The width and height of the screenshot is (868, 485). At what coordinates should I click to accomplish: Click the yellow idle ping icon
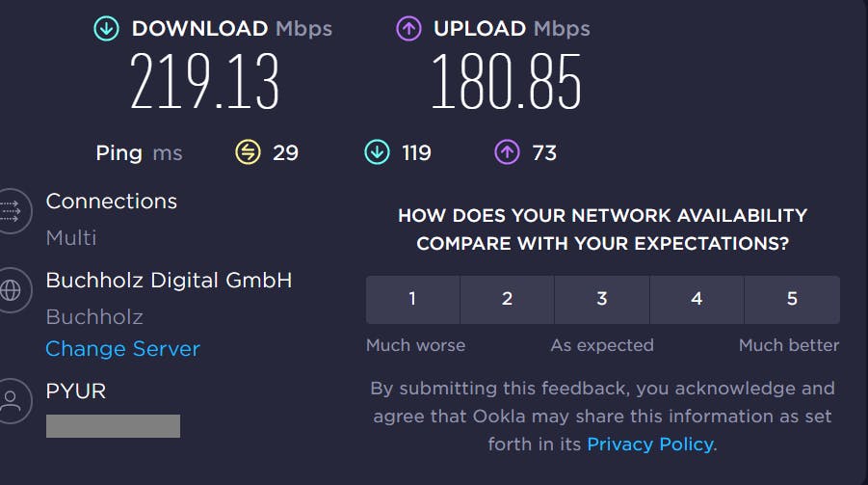(249, 152)
